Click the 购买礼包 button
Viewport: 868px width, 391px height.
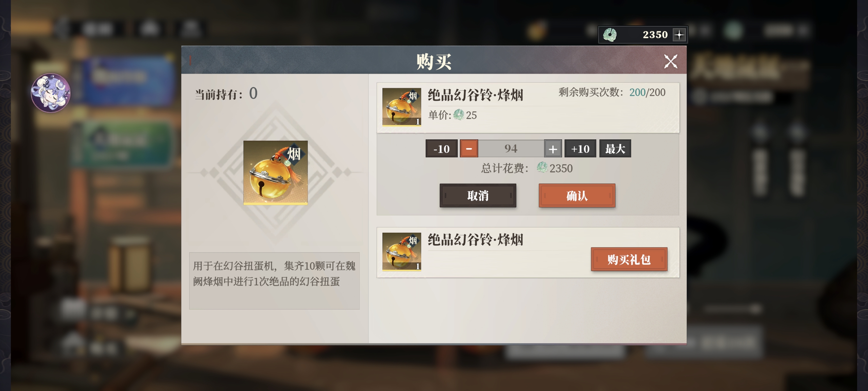(629, 259)
